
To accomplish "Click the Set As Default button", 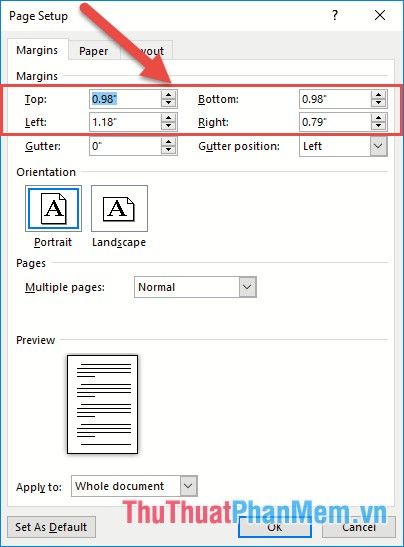I will (51, 527).
